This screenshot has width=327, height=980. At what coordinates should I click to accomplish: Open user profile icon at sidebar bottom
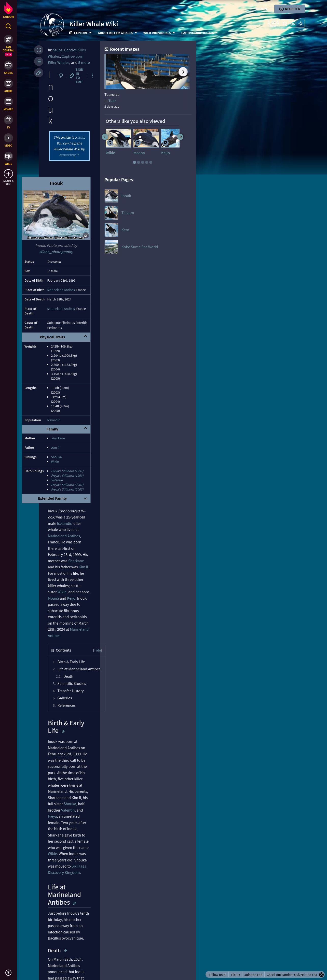pyautogui.click(x=8, y=972)
